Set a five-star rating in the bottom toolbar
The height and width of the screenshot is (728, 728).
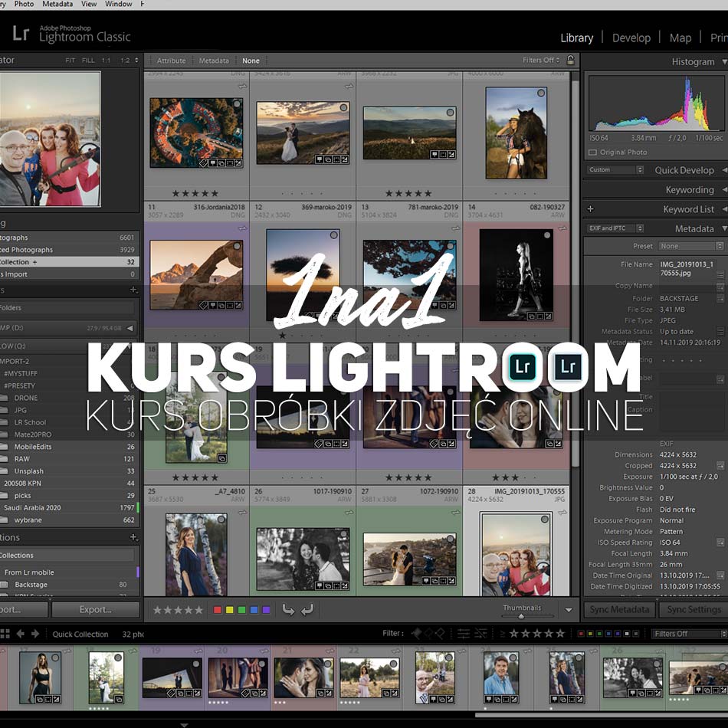coord(198,610)
